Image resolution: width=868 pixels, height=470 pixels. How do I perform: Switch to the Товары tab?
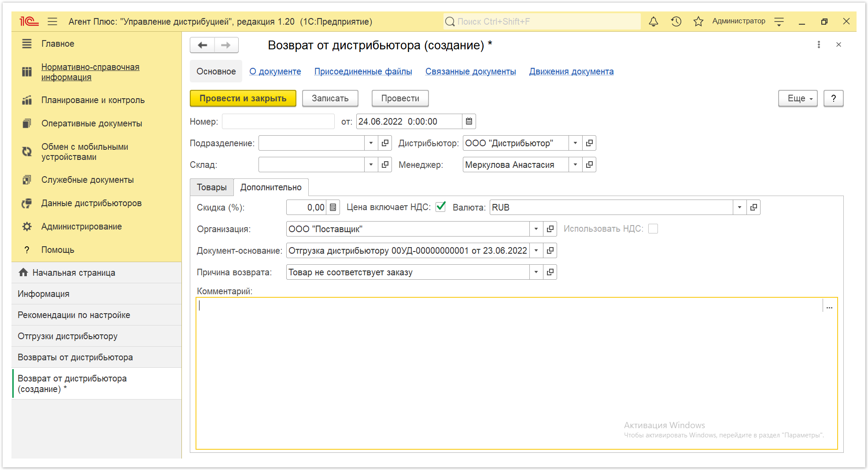[x=211, y=187]
